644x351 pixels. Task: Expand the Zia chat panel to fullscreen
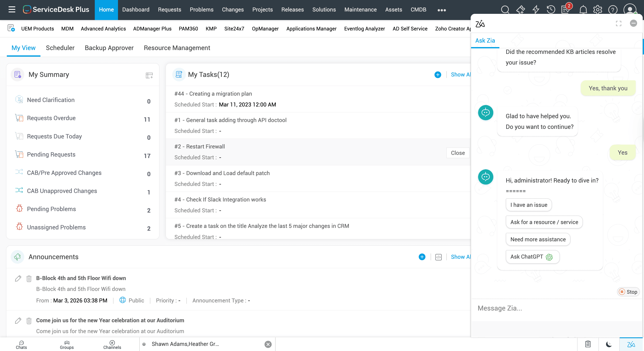pos(618,23)
